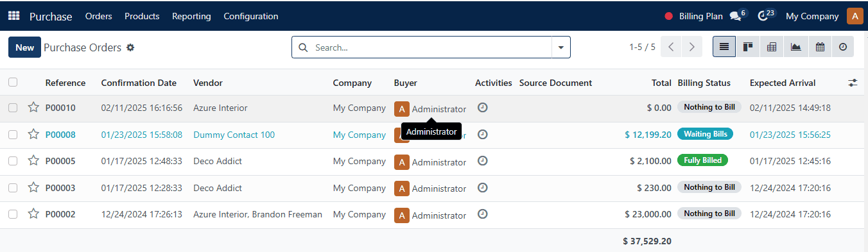Star purchase order P00003
The width and height of the screenshot is (868, 252).
coord(33,187)
